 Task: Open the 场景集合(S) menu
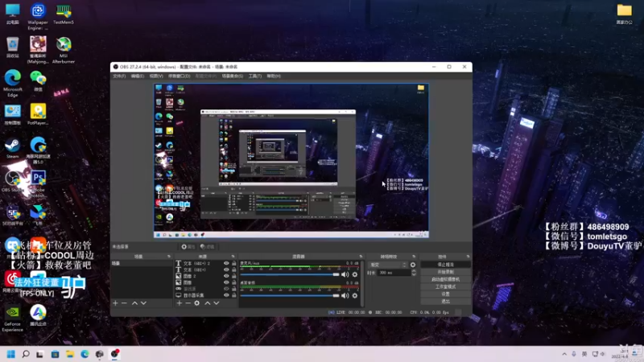coord(233,76)
